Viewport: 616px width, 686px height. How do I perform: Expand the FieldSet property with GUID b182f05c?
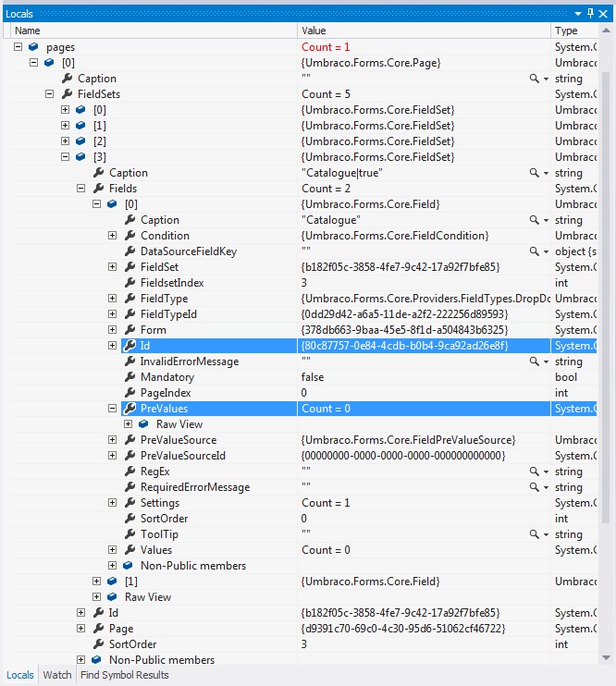tap(113, 267)
